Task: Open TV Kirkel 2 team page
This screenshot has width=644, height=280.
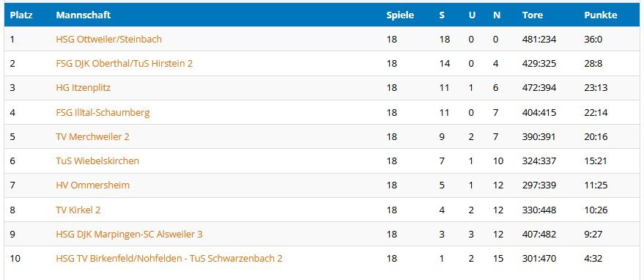Action: click(x=78, y=210)
